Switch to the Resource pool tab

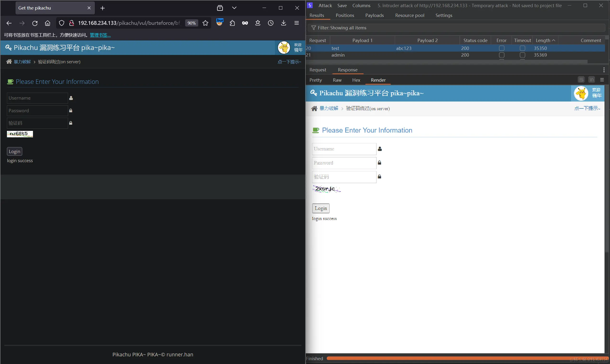point(409,16)
